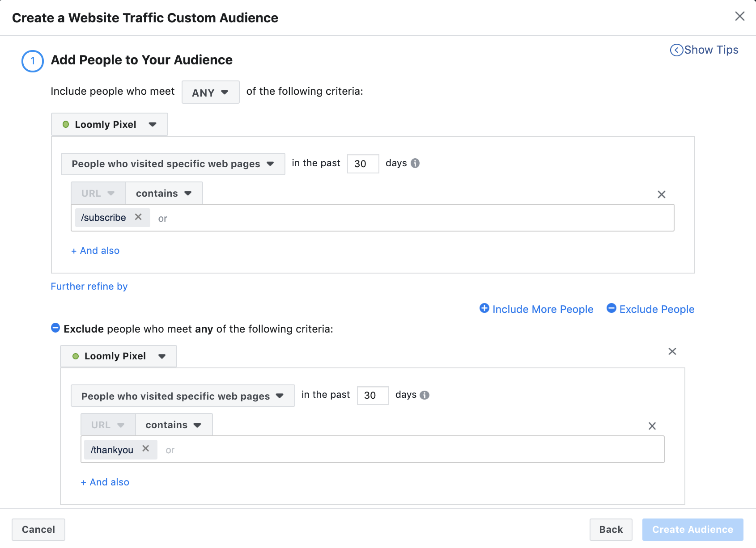Click And also in the exclusion section
Screen dimensions: 756x548
click(x=104, y=482)
